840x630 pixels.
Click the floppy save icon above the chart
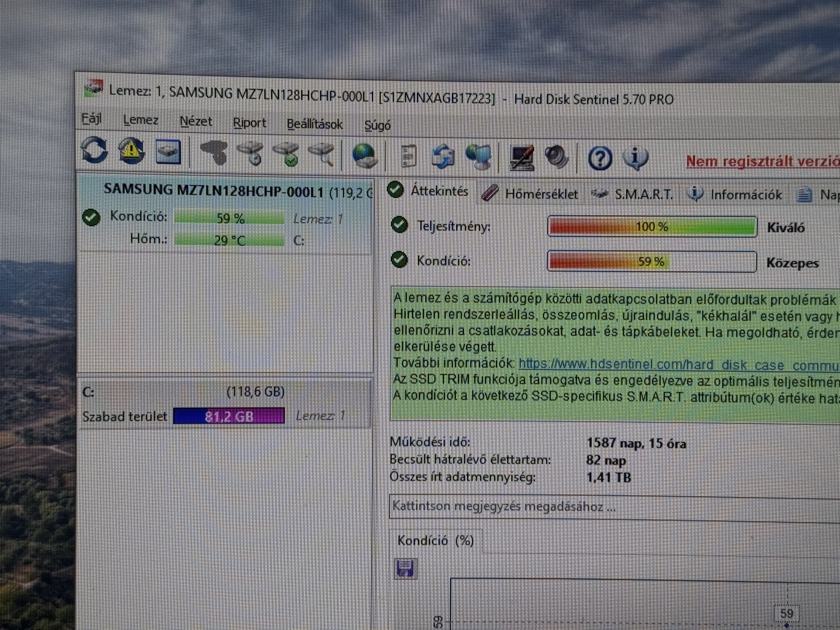(x=405, y=568)
